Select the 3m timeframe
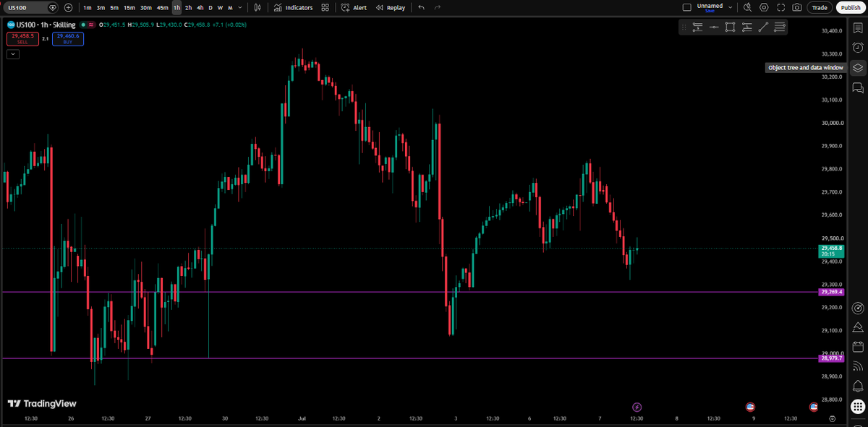This screenshot has width=868, height=427. [101, 7]
